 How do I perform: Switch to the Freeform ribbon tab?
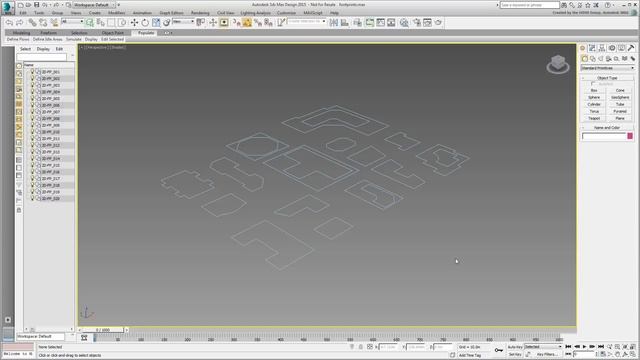pyautogui.click(x=49, y=33)
